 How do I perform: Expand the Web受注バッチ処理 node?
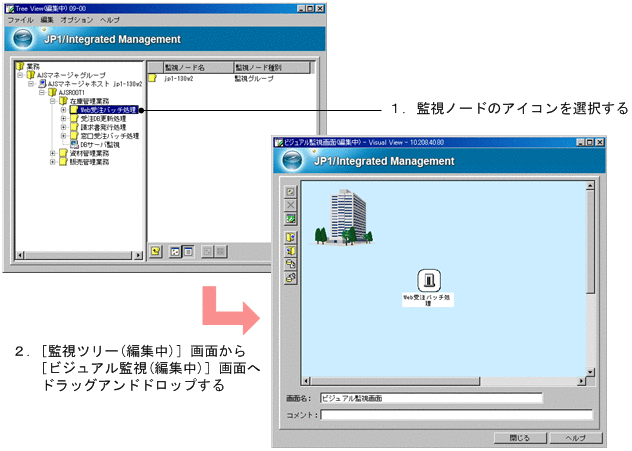pos(63,110)
